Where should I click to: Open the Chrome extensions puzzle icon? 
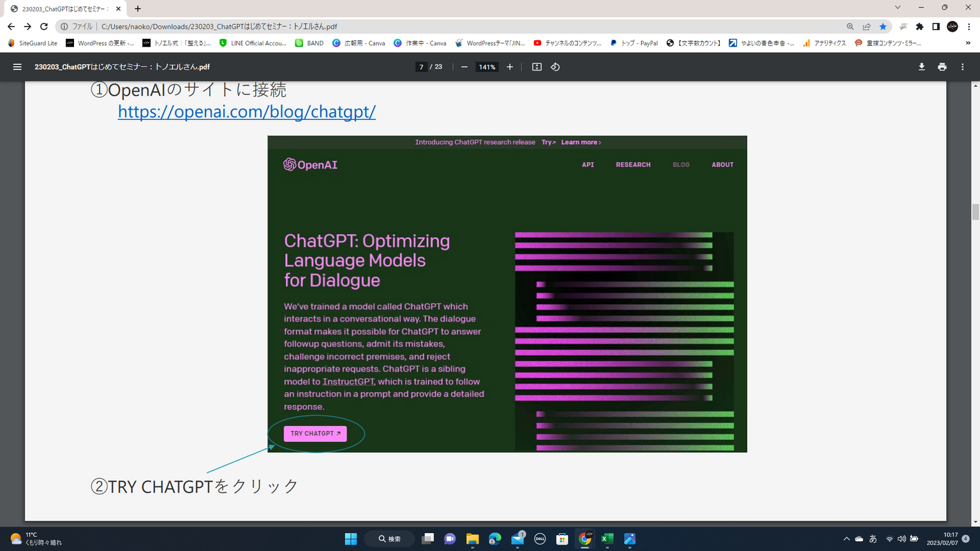click(919, 27)
